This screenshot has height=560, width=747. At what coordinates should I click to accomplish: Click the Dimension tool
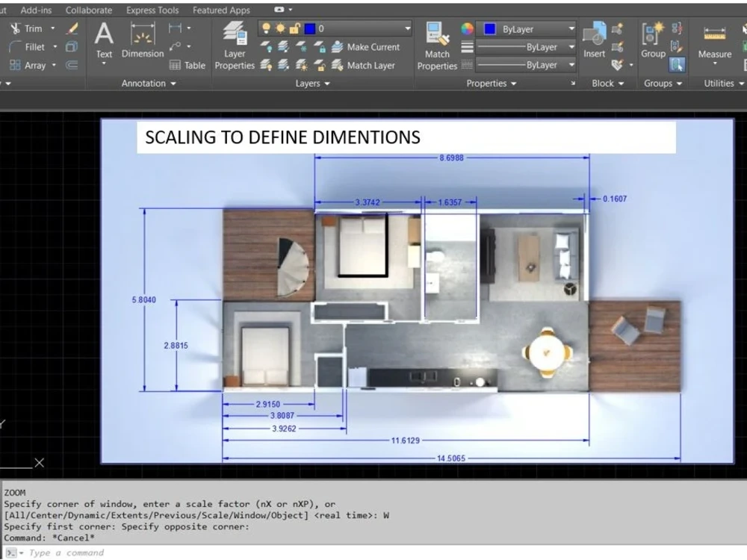pyautogui.click(x=142, y=42)
